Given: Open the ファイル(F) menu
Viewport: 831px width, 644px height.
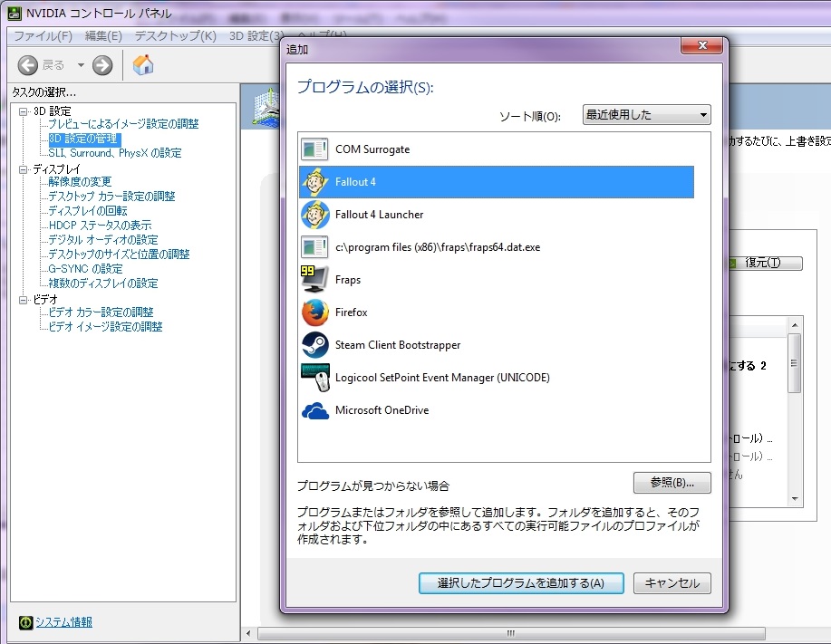Looking at the screenshot, I should [x=43, y=36].
